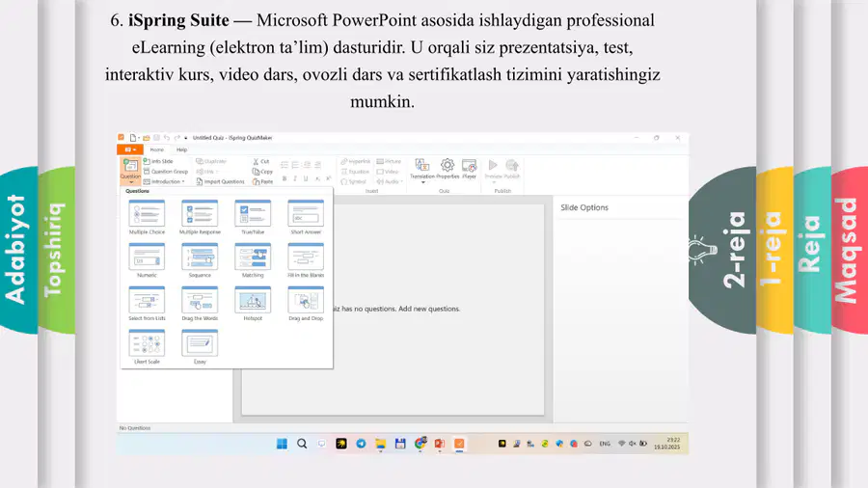Click the taskbar Search magnifier icon

coord(302,444)
